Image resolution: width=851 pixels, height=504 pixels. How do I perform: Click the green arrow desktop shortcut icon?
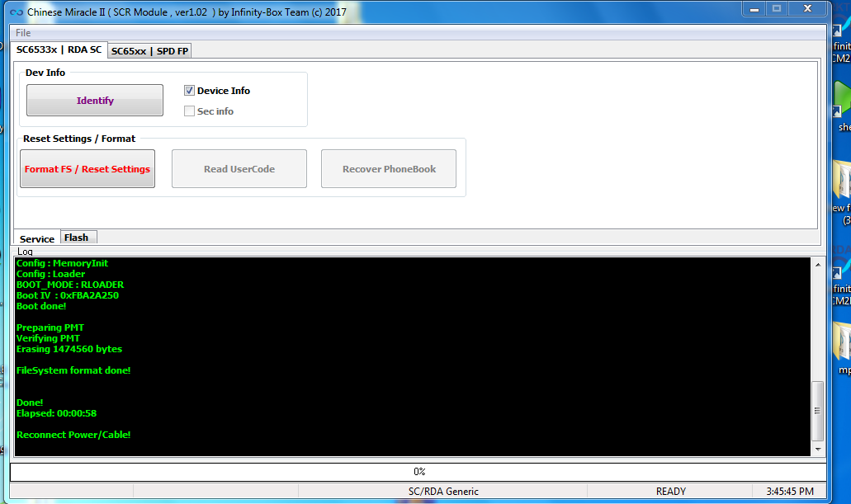[x=842, y=99]
